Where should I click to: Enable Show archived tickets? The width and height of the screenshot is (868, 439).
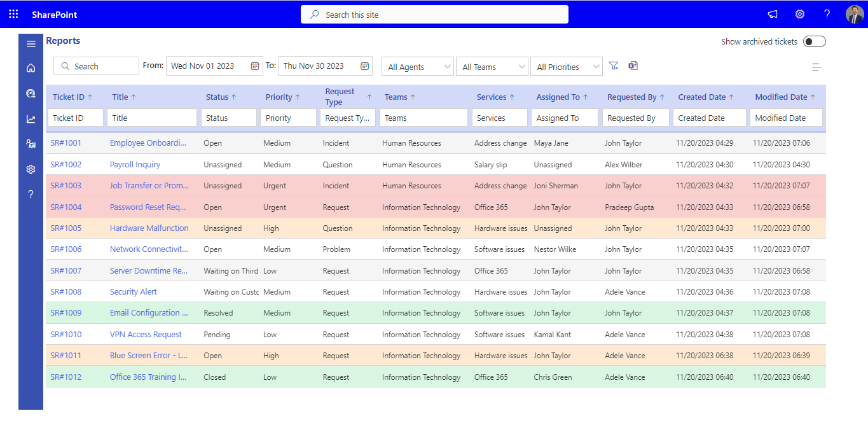[x=814, y=41]
